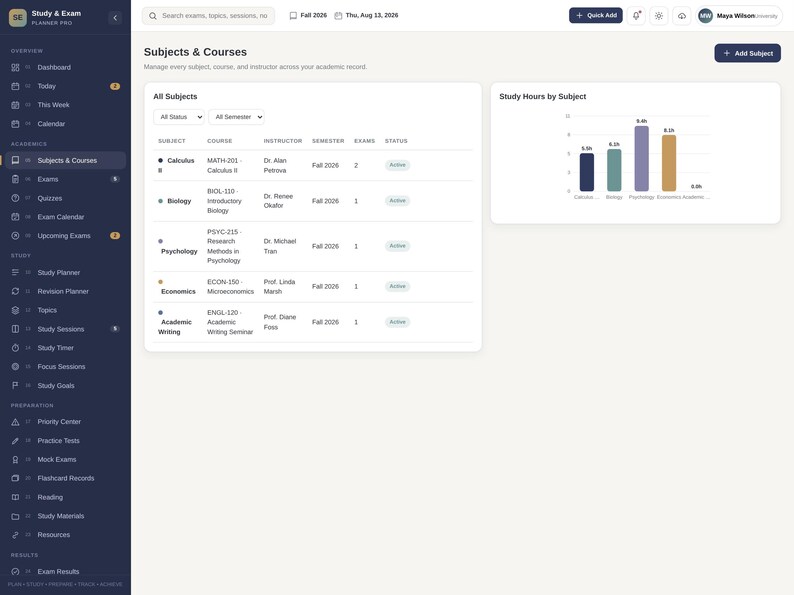Click the Priority Center warning icon

pos(15,422)
